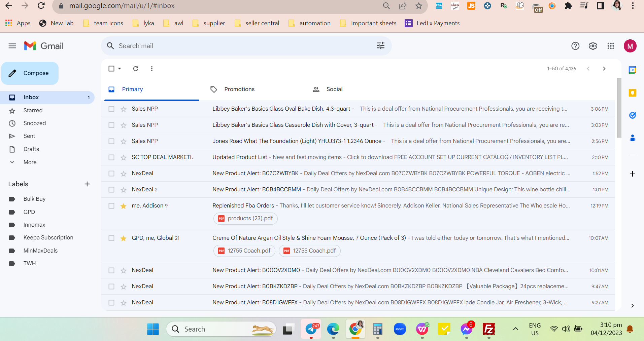
Task: Open the seller central bookmark folder
Action: pos(257,23)
